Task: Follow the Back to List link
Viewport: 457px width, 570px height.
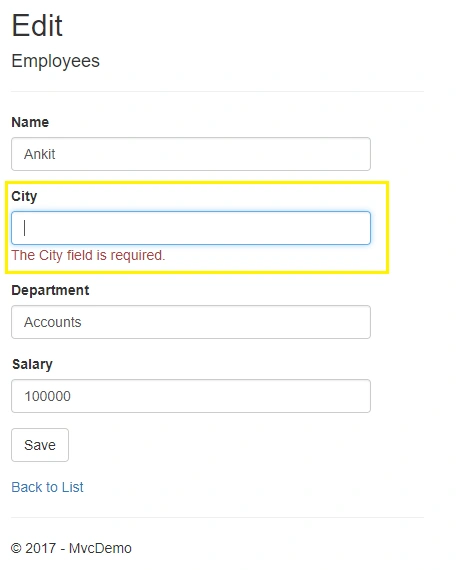Action: (x=47, y=487)
